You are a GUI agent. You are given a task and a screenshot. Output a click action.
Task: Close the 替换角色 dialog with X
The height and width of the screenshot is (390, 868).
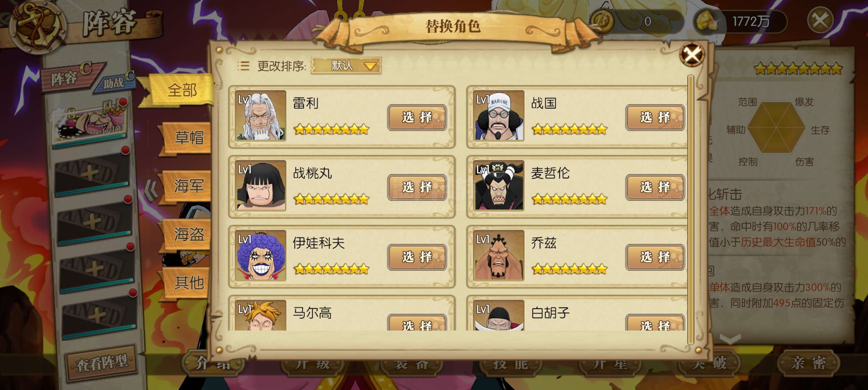[691, 55]
